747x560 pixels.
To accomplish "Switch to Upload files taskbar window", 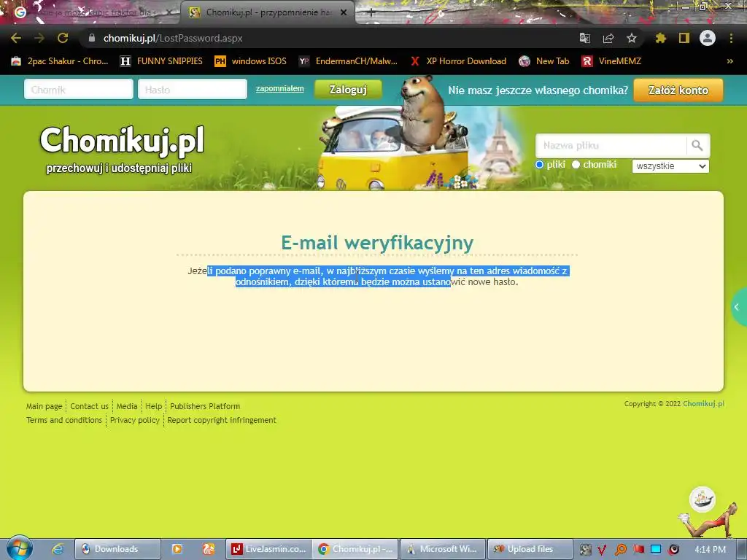I will [x=530, y=549].
